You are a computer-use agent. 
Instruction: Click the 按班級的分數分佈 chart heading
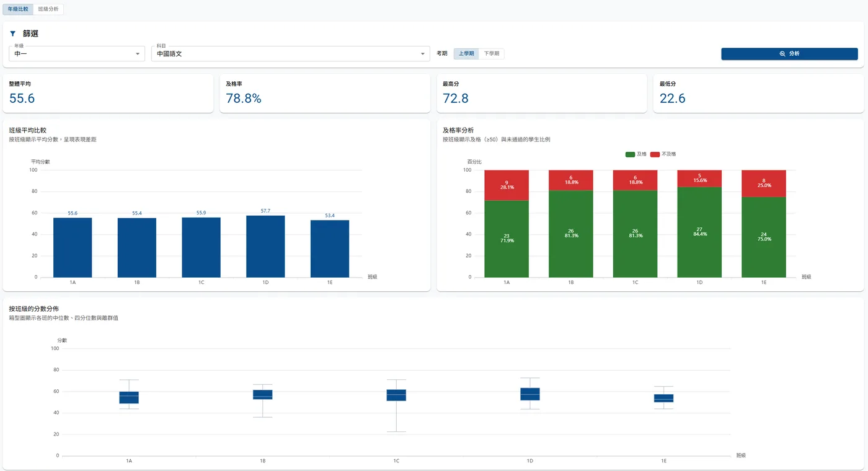click(34, 309)
